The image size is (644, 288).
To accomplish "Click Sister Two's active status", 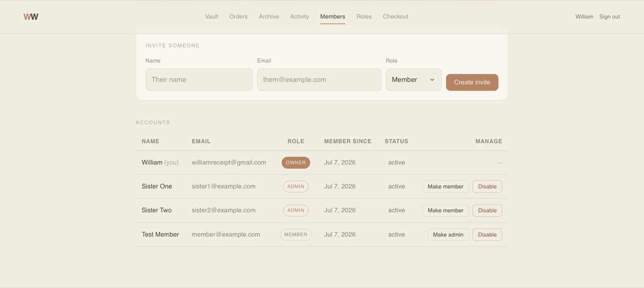I will pos(396,210).
